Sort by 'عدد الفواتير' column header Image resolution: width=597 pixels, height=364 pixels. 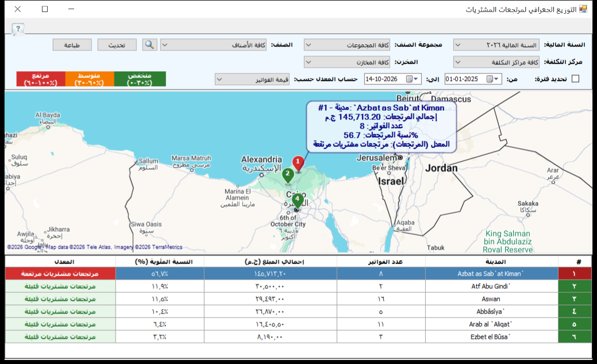381,262
